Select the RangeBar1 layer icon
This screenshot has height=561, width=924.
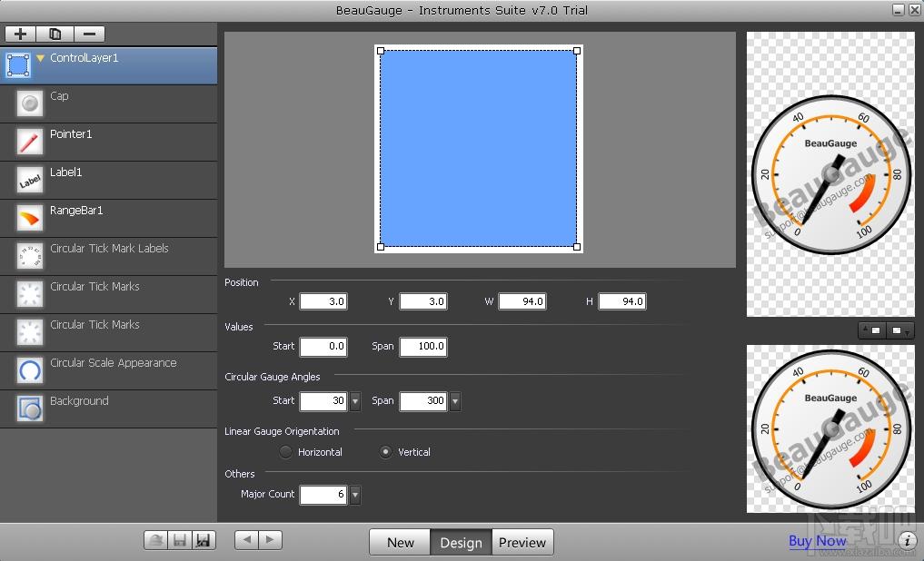[x=29, y=218]
